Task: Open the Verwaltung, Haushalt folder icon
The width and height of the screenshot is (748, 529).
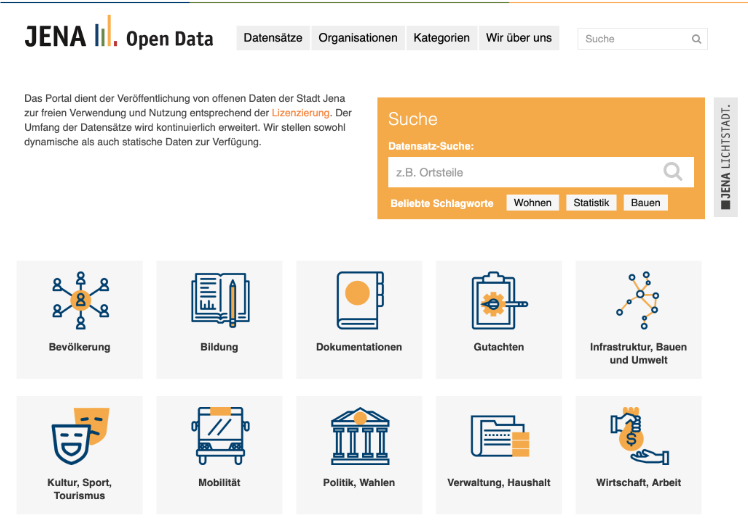Action: click(x=498, y=435)
